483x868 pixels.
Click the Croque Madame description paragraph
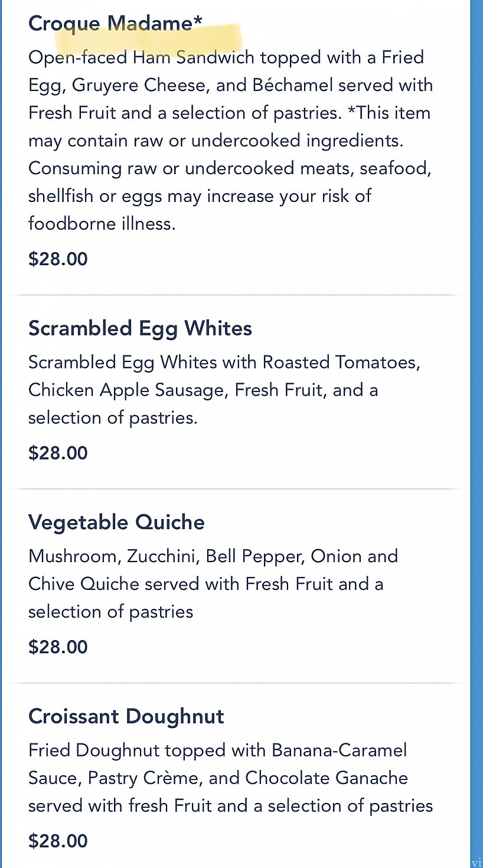point(230,141)
